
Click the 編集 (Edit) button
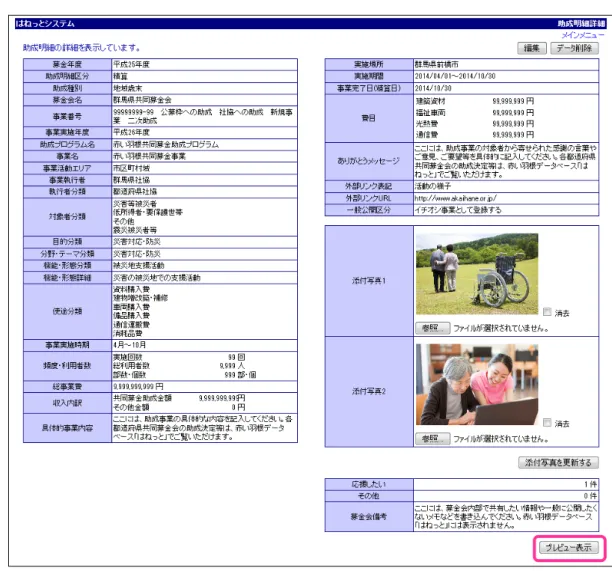pos(532,48)
